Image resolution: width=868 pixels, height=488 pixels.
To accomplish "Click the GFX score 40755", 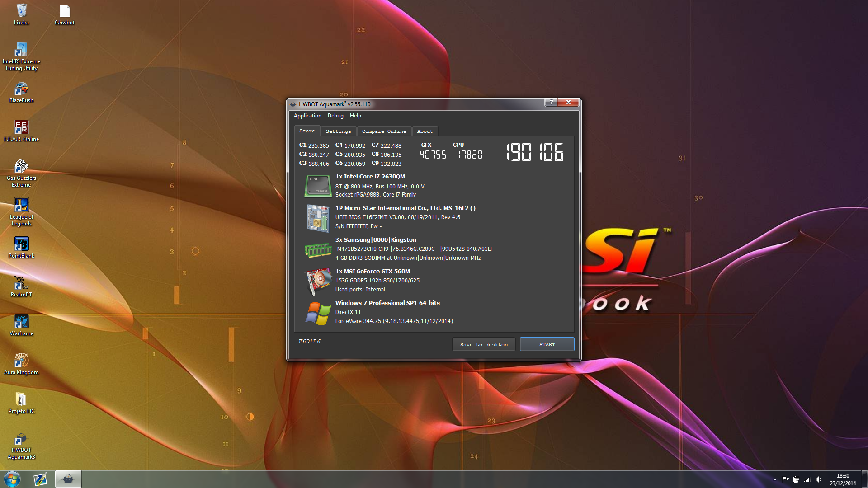I will pyautogui.click(x=433, y=155).
